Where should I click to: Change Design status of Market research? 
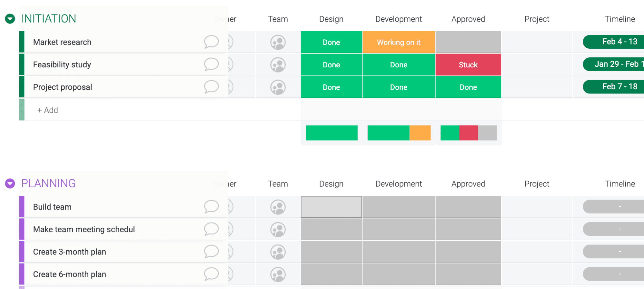point(331,42)
